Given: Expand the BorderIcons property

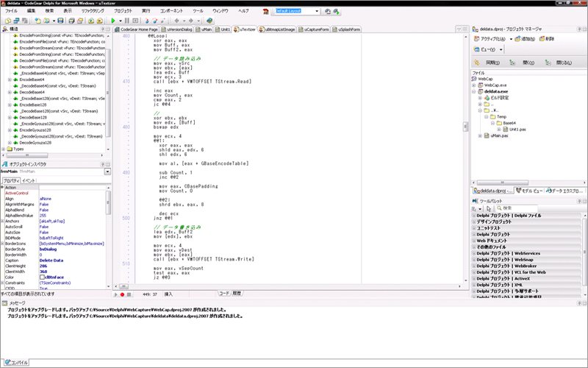Looking at the screenshot, I should coord(3,244).
